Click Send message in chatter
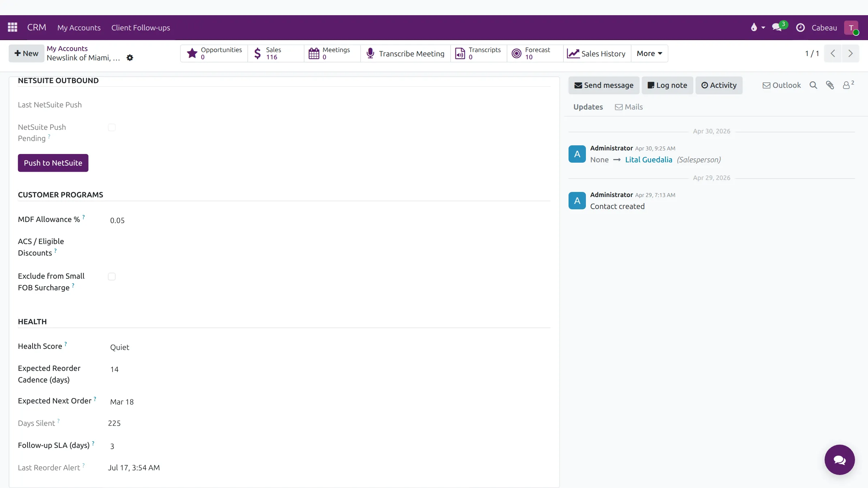The image size is (868, 488). [604, 85]
